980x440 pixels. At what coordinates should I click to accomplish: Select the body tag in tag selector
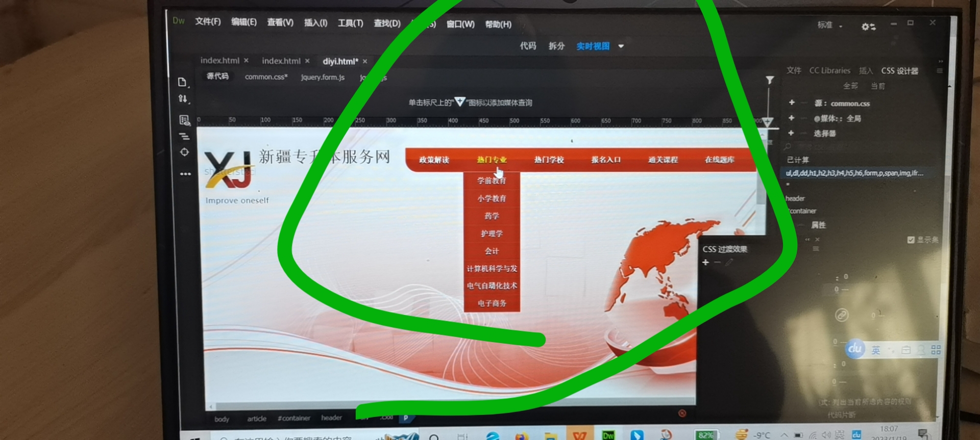pyautogui.click(x=222, y=419)
